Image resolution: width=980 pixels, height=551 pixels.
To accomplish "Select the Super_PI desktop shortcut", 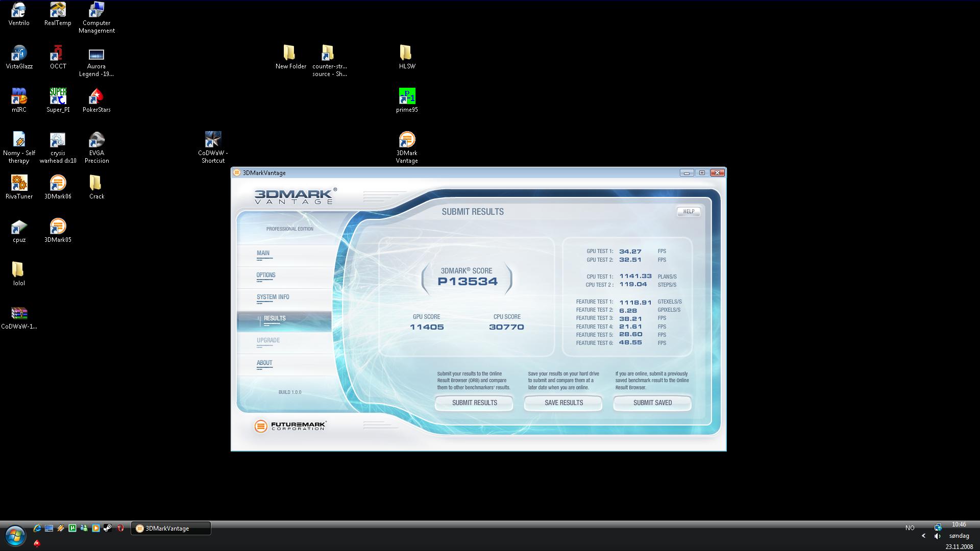I will (x=58, y=101).
